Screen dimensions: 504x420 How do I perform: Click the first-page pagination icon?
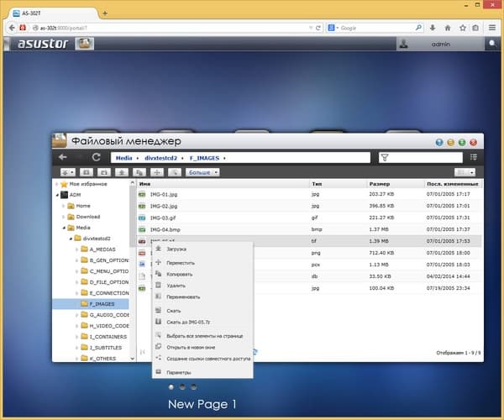pyautogui.click(x=143, y=352)
